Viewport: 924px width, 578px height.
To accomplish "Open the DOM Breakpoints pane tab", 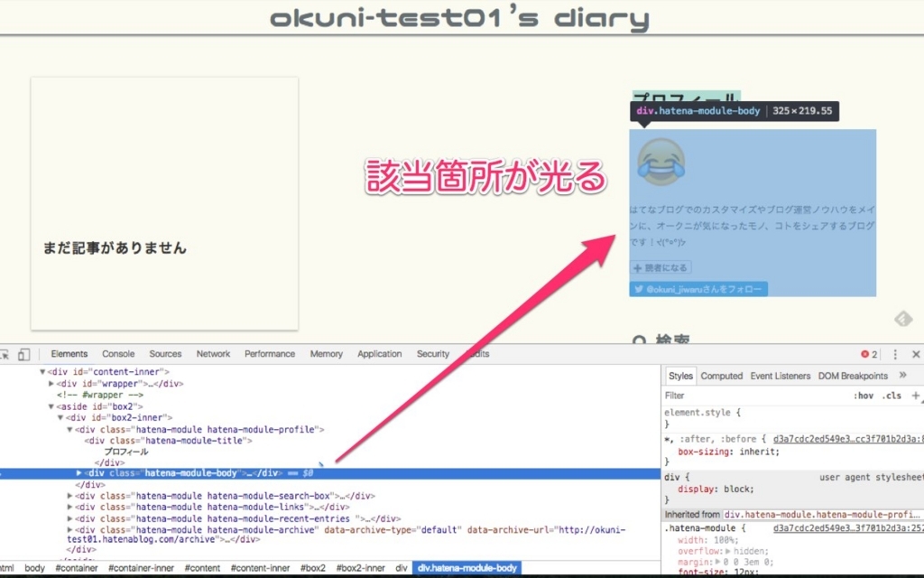I will (x=853, y=376).
